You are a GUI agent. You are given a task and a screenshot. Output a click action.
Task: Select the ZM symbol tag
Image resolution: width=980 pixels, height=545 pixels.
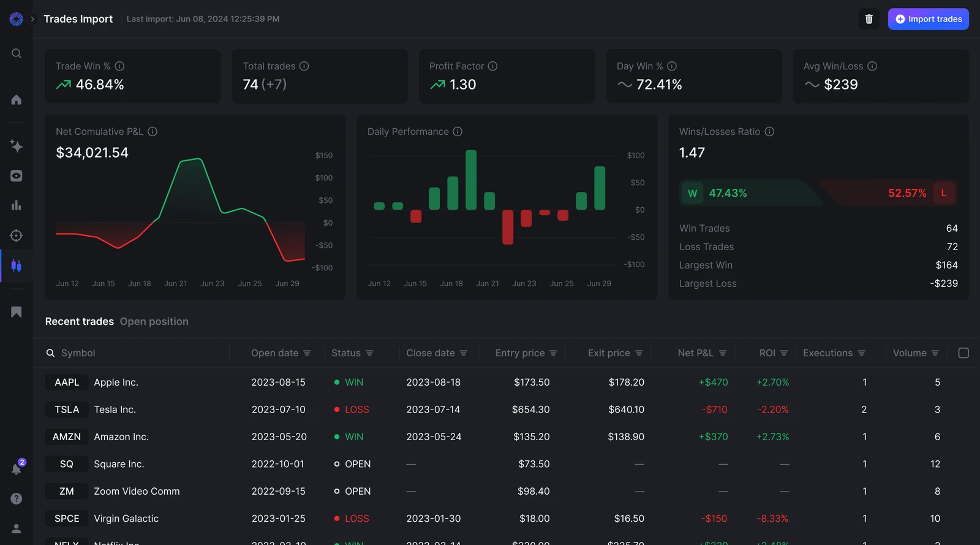[67, 492]
